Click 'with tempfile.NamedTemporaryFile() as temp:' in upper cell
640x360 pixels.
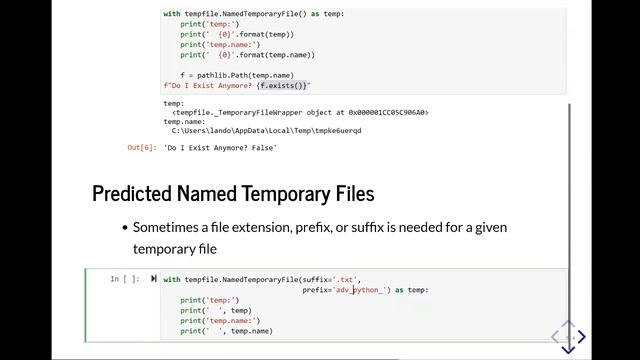point(253,14)
